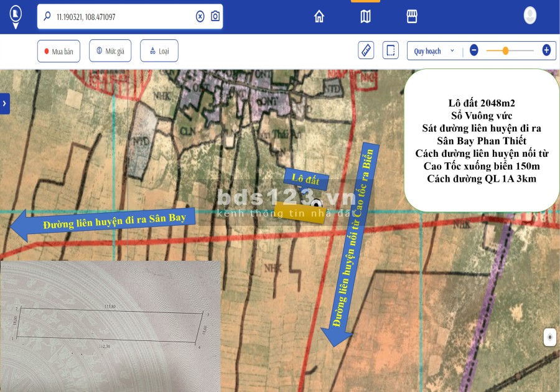Clear the coordinates search text

pyautogui.click(x=200, y=16)
